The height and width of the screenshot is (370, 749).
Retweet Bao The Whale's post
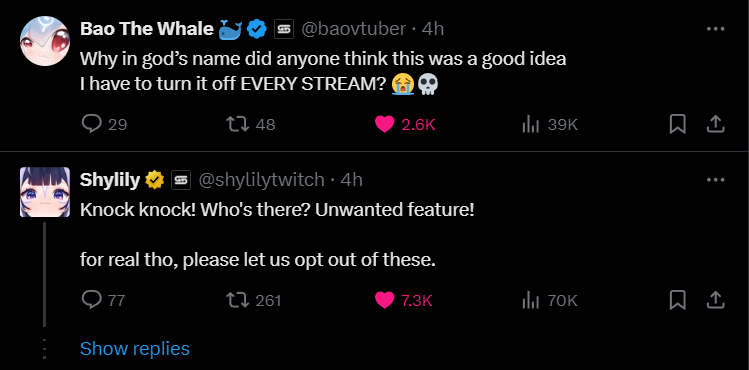click(250, 125)
